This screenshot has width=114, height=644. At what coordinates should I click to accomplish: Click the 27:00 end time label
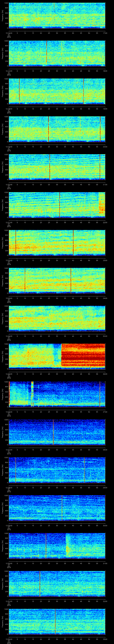pyautogui.click(x=105, y=412)
